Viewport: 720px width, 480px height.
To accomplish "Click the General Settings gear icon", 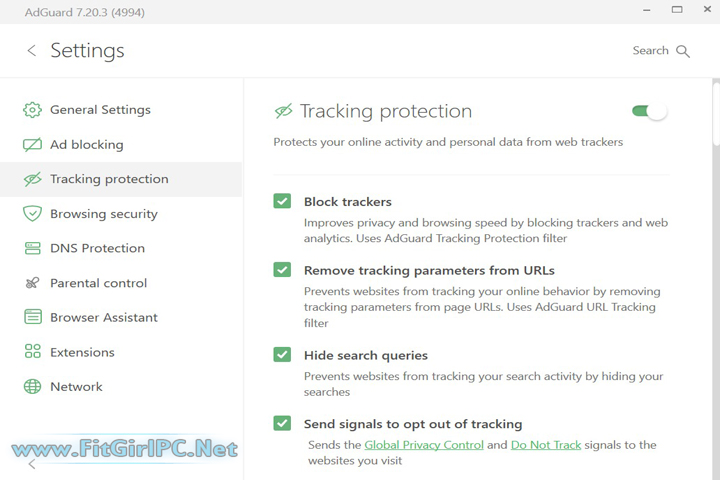I will 33,110.
